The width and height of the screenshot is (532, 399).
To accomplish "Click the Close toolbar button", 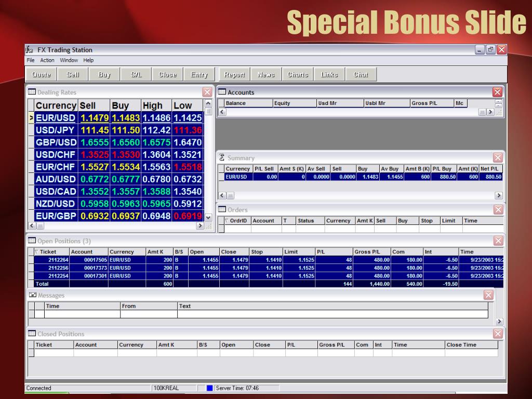I will pos(168,74).
